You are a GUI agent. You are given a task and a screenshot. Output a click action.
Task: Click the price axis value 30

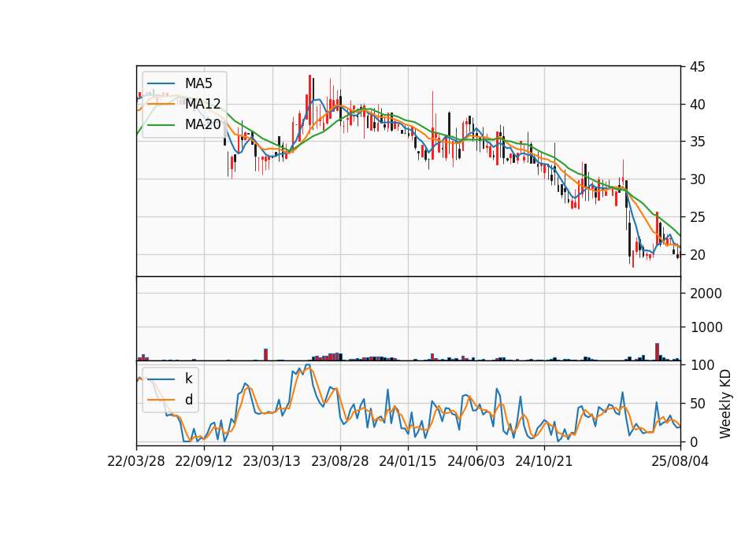tap(697, 179)
